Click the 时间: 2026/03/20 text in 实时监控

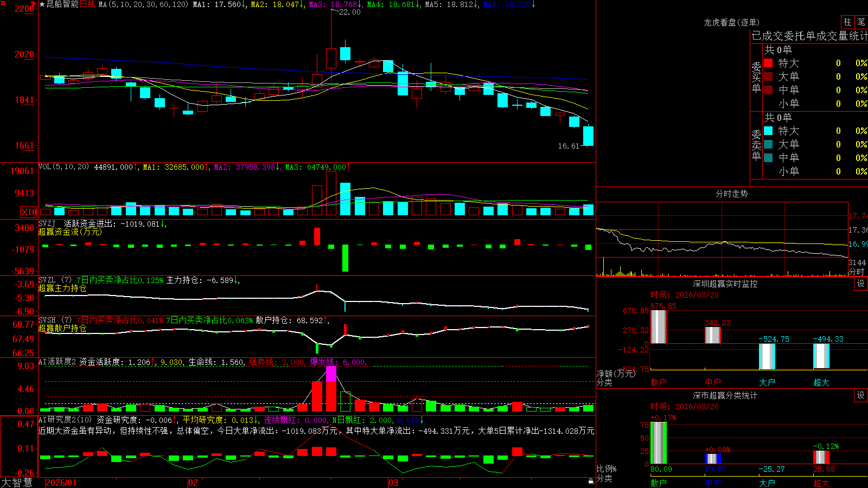[x=685, y=295]
